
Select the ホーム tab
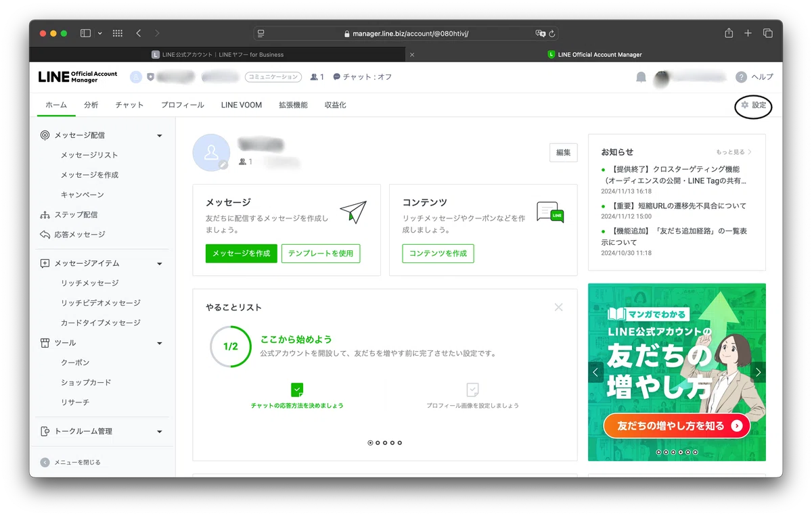(56, 105)
